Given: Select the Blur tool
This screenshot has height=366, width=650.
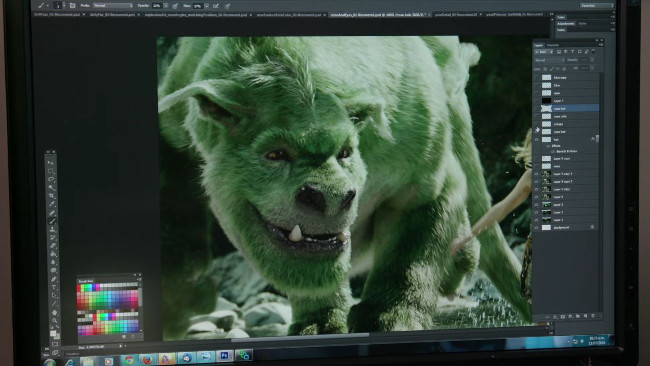Looking at the screenshot, I should [53, 262].
